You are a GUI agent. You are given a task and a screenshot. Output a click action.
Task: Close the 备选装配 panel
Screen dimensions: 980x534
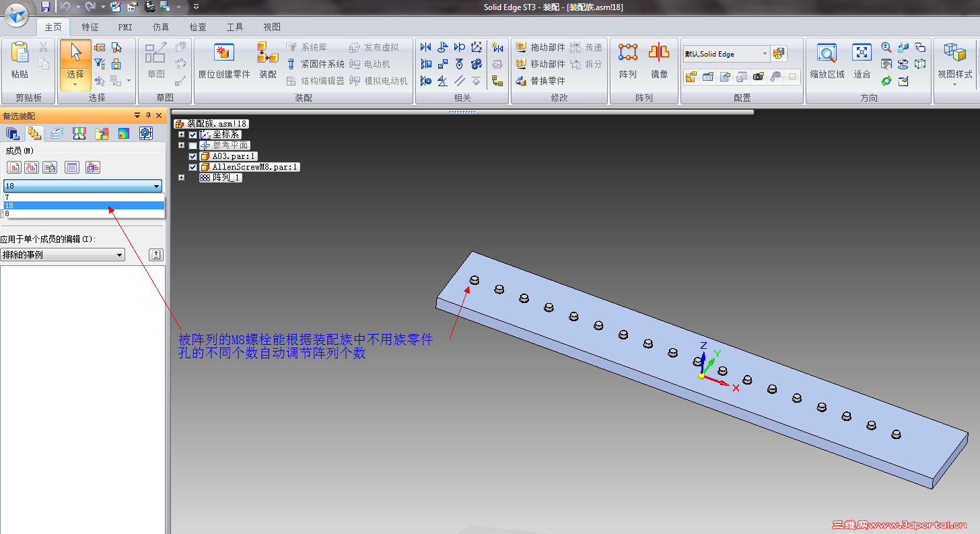159,116
